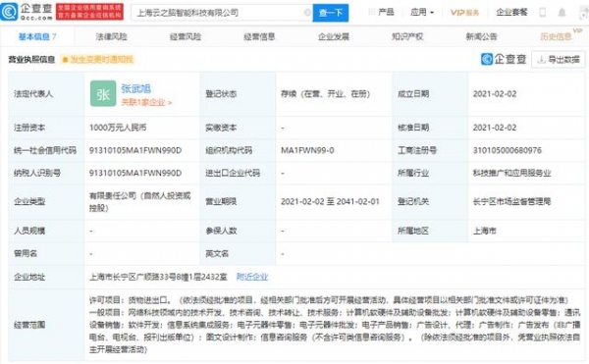Open VIP服务 in the header
This screenshot has height=364, width=589.
(464, 13)
